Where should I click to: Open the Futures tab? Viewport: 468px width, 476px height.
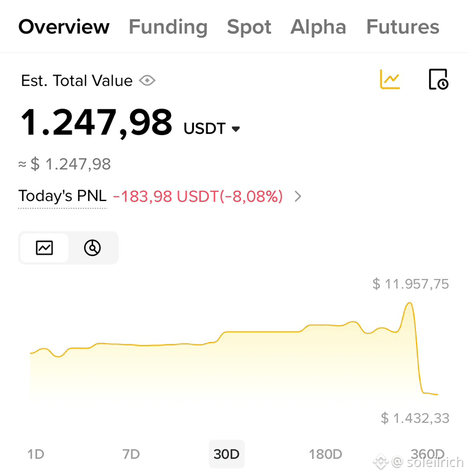[x=402, y=27]
